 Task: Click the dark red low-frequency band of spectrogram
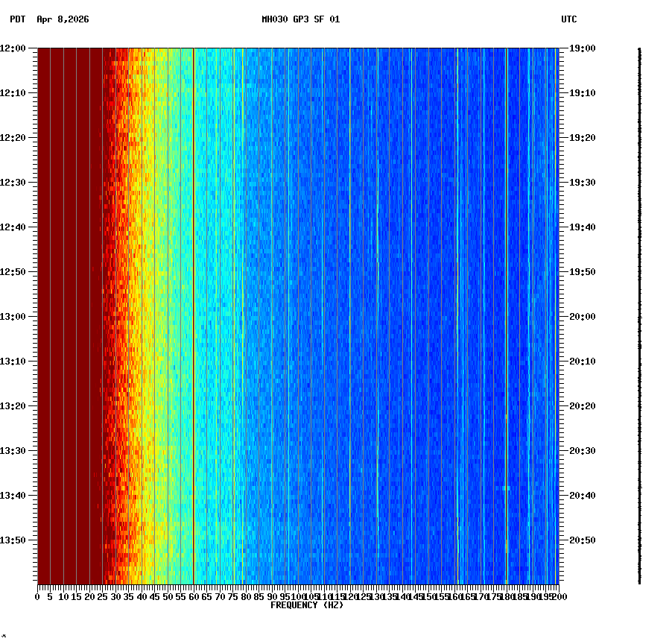pyautogui.click(x=67, y=298)
